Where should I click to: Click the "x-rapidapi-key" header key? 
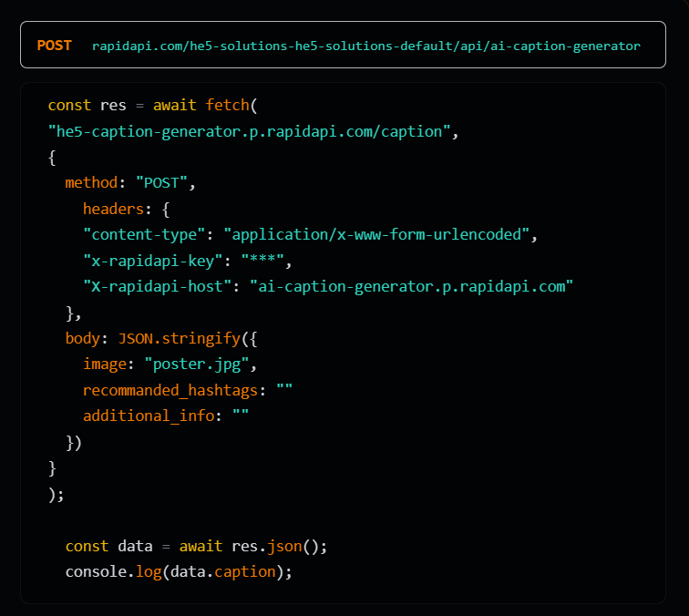(153, 261)
